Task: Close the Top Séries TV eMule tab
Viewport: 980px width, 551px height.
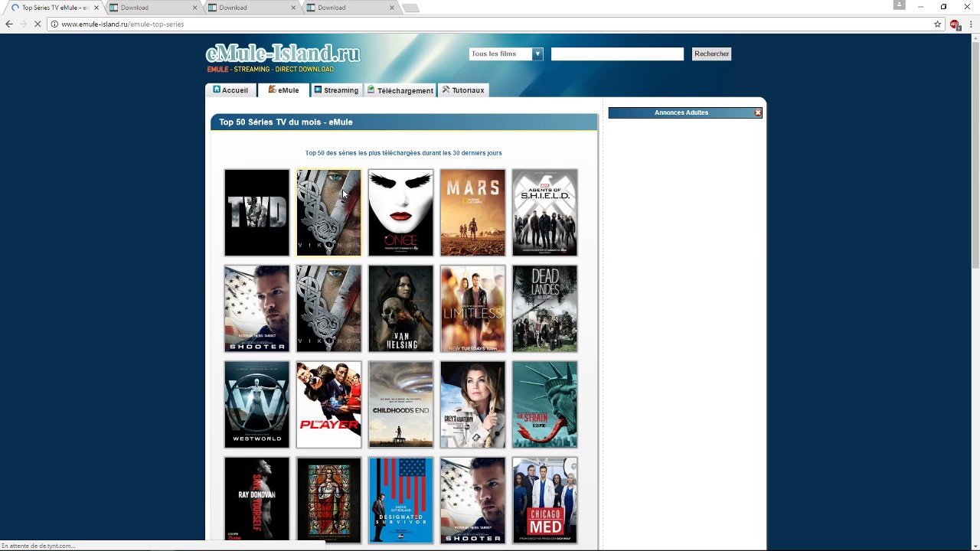Action: (96, 8)
